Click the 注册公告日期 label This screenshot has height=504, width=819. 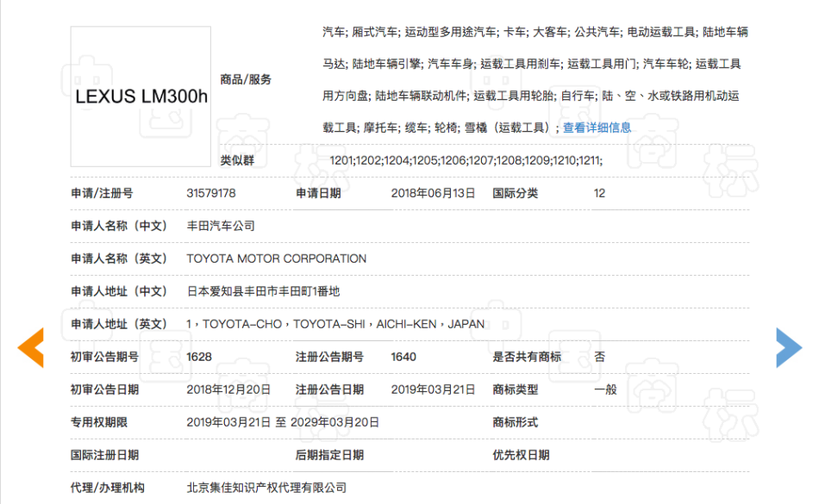click(x=329, y=389)
